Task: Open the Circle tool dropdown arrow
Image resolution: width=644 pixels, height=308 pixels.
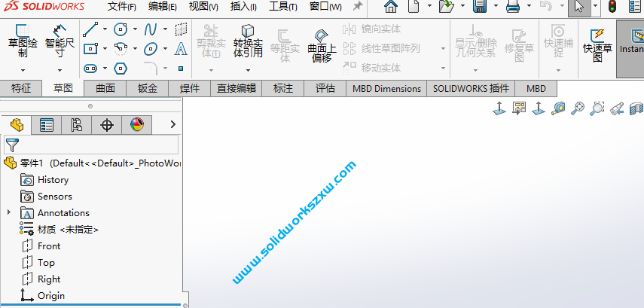Action: click(135, 29)
